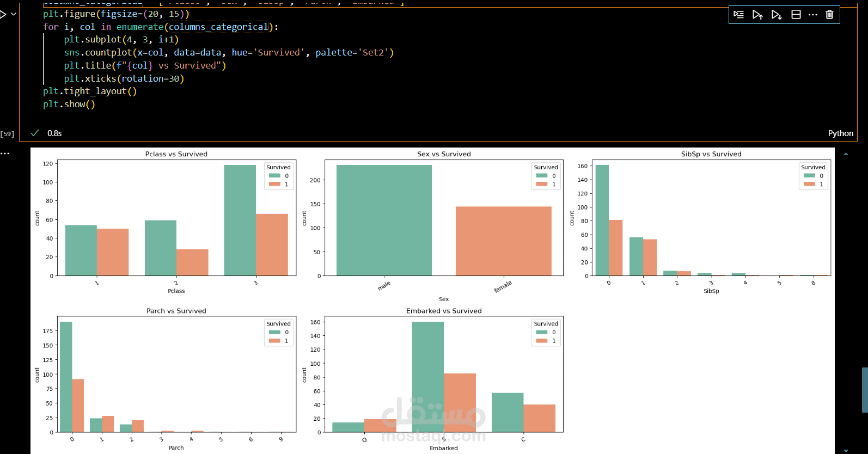Screen dimensions: 868x454
Task: Change cell language mode from Python
Action: (x=840, y=133)
